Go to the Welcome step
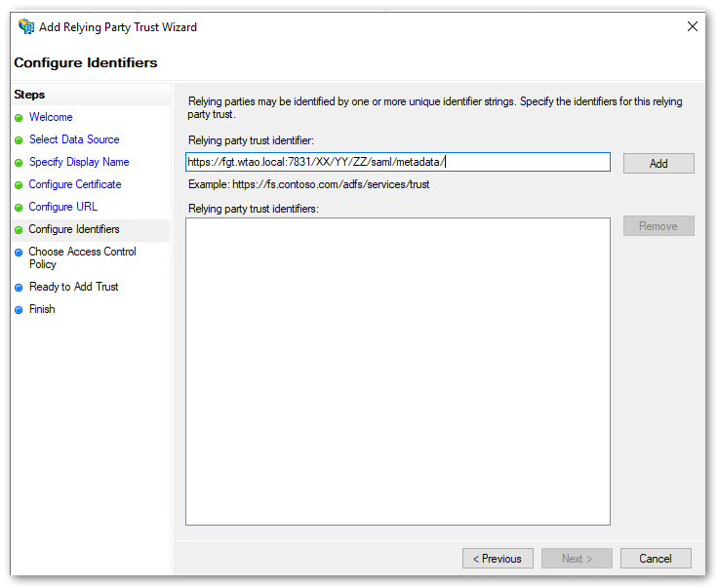 (x=51, y=117)
